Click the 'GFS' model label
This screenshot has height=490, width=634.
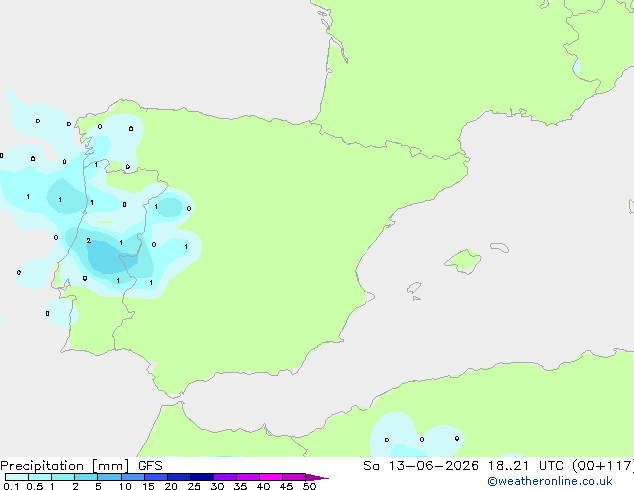(x=150, y=466)
